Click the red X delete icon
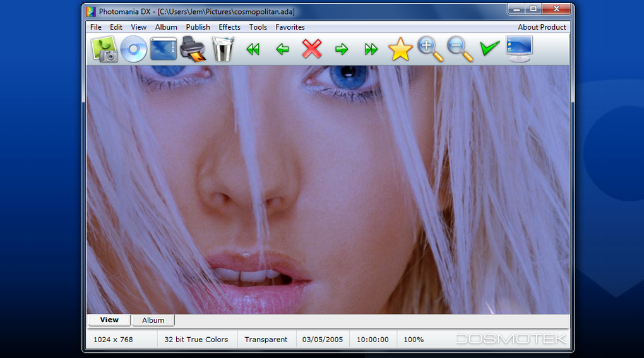Viewport: 644px width, 358px height. pyautogui.click(x=312, y=49)
